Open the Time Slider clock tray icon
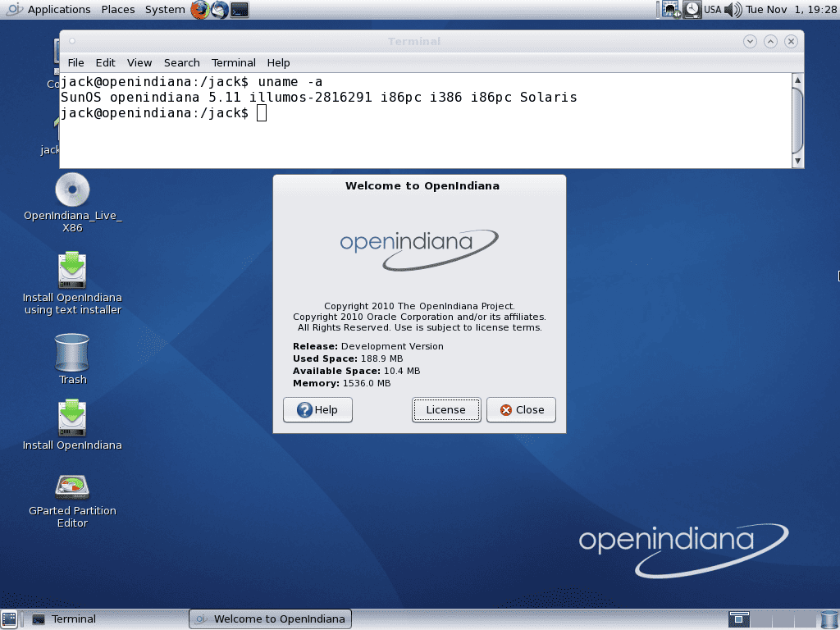 click(692, 10)
